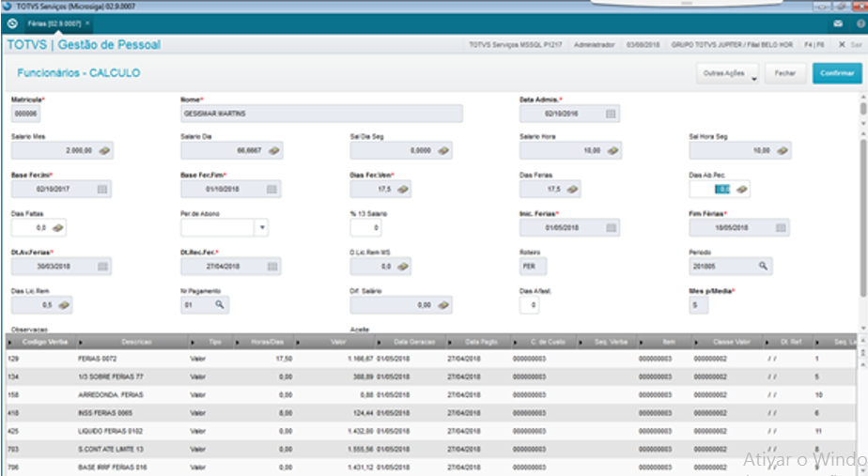Image resolution: width=868 pixels, height=476 pixels.
Task: Click the arrow on Codigo Verba column header
Action: tap(9, 343)
